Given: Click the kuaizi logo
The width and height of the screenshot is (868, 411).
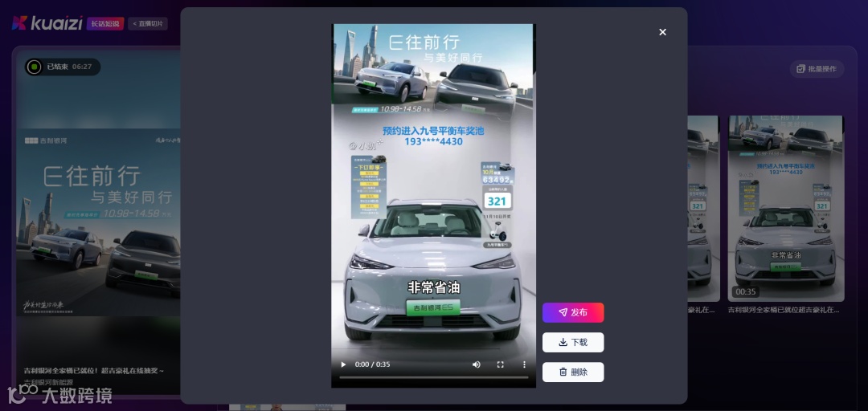Looking at the screenshot, I should [x=47, y=23].
